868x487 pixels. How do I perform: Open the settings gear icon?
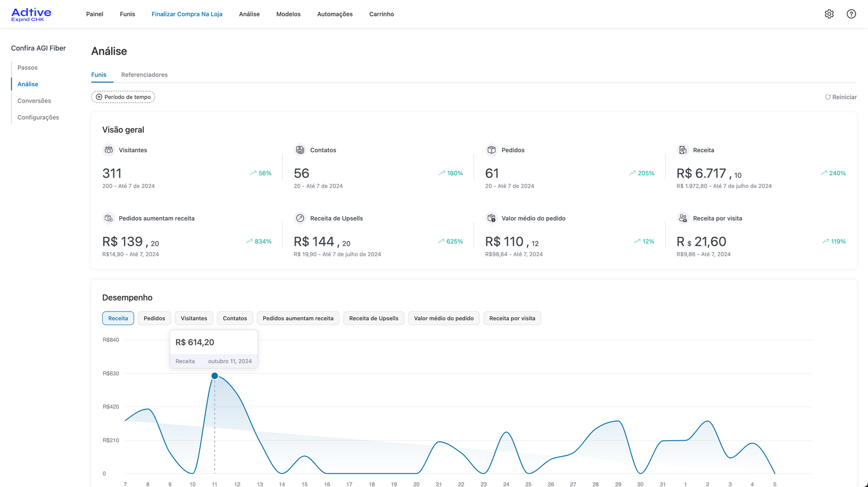click(829, 14)
